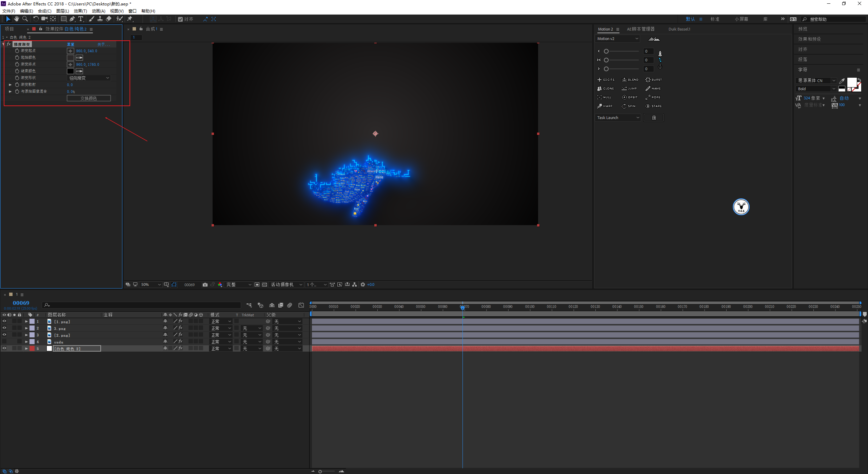Open the 50% magnification dropdown
The height and width of the screenshot is (474, 868).
click(x=151, y=285)
